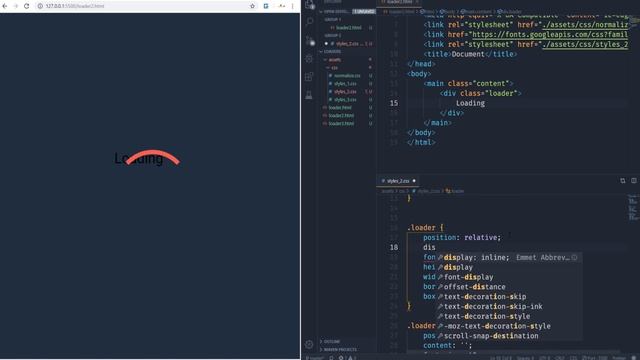
Task: Open the browser three-dot menu
Action: [x=293, y=6]
